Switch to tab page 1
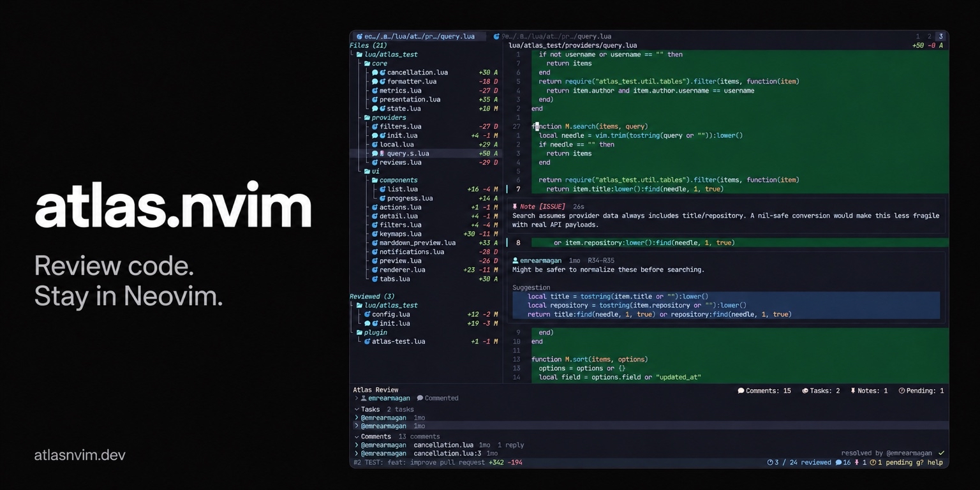The height and width of the screenshot is (490, 980). pyautogui.click(x=918, y=36)
